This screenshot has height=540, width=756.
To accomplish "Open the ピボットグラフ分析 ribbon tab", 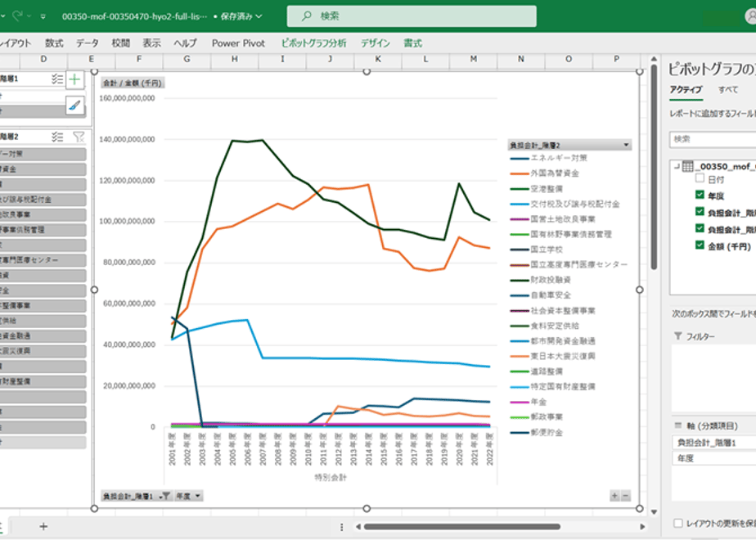I will [x=314, y=43].
